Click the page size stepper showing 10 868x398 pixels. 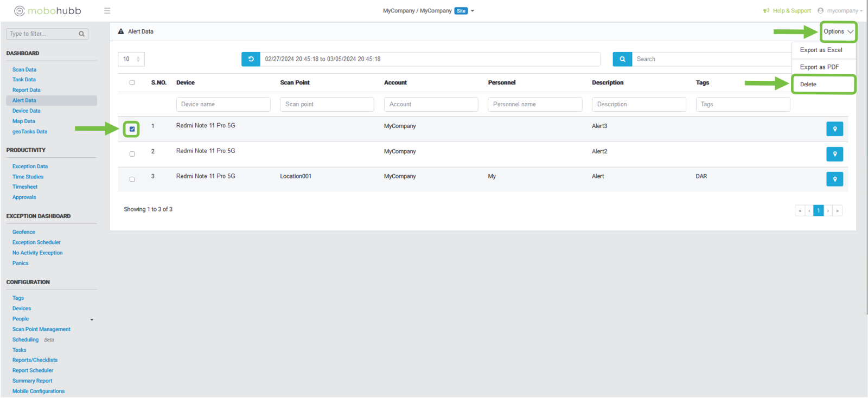point(131,59)
